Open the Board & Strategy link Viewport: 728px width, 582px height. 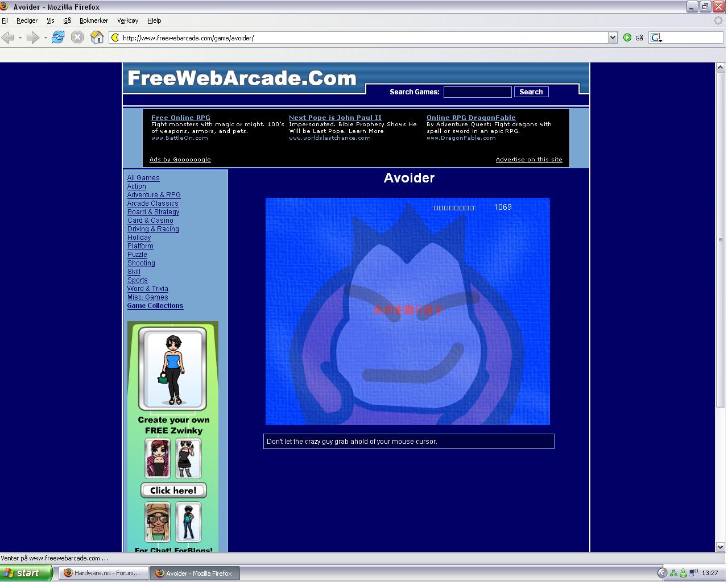154,212
